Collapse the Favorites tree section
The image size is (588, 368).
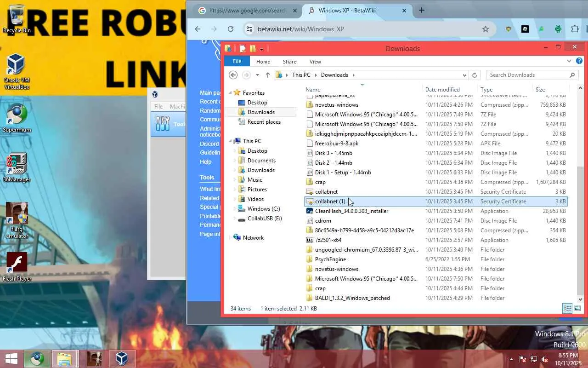pyautogui.click(x=230, y=93)
